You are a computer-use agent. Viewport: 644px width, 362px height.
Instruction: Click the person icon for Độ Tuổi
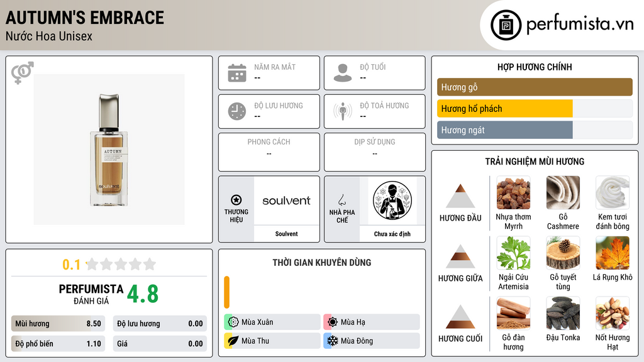point(343,73)
